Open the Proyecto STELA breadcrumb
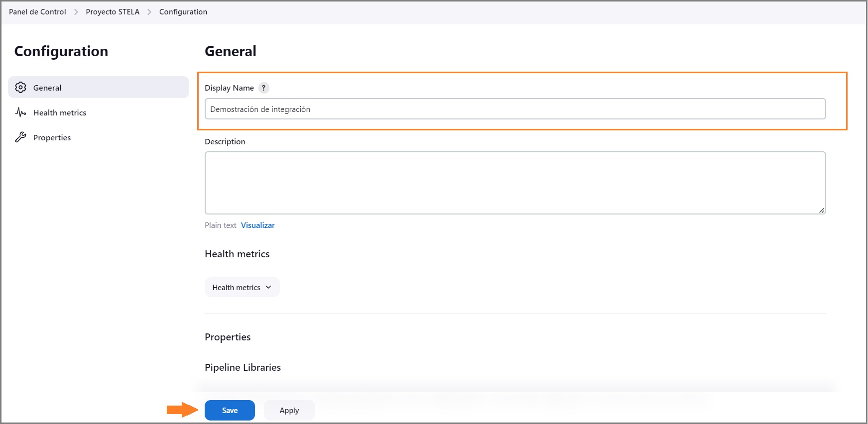 [x=113, y=12]
